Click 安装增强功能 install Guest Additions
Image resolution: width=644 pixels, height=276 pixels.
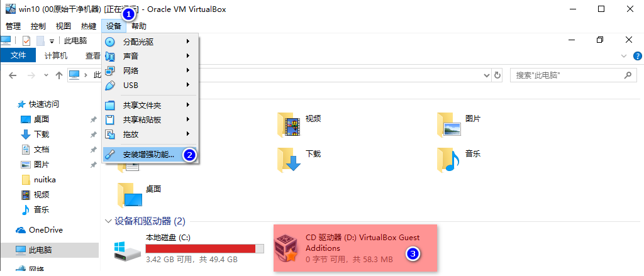(150, 155)
